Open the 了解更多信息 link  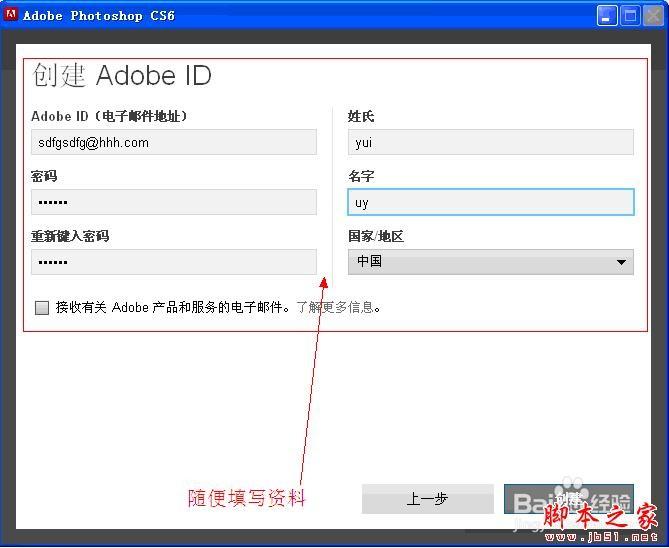tap(335, 307)
